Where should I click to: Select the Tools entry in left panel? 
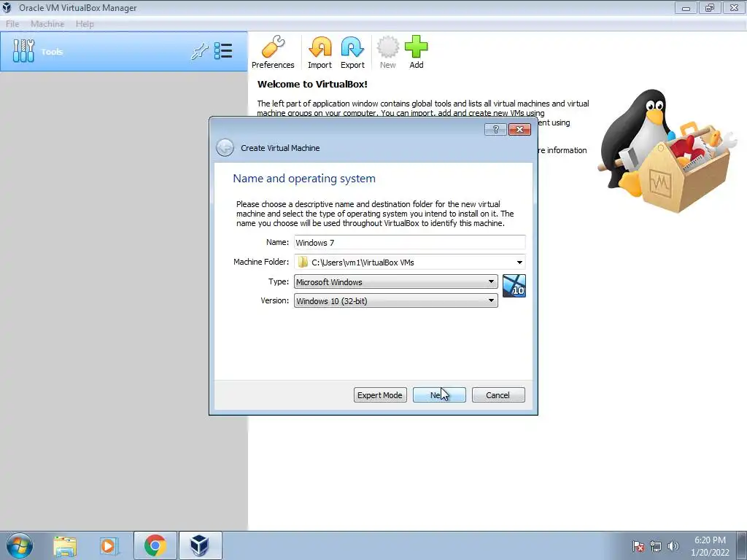[123, 52]
